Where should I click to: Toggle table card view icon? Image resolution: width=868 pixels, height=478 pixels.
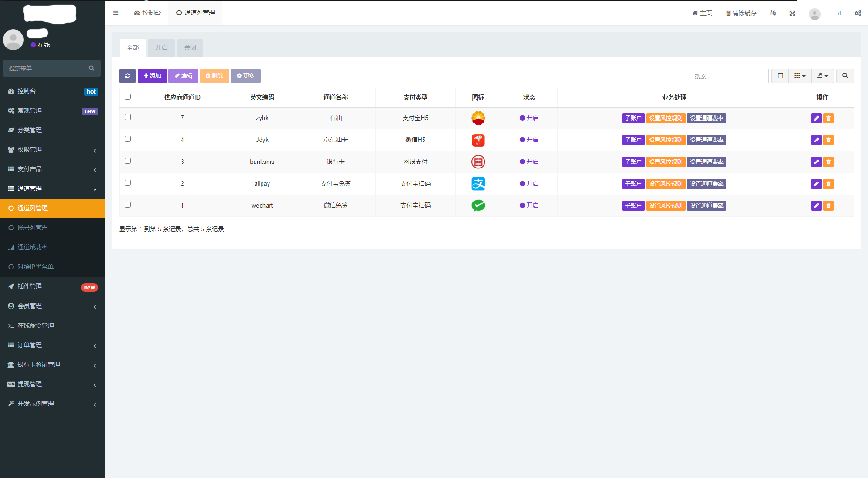(x=780, y=76)
